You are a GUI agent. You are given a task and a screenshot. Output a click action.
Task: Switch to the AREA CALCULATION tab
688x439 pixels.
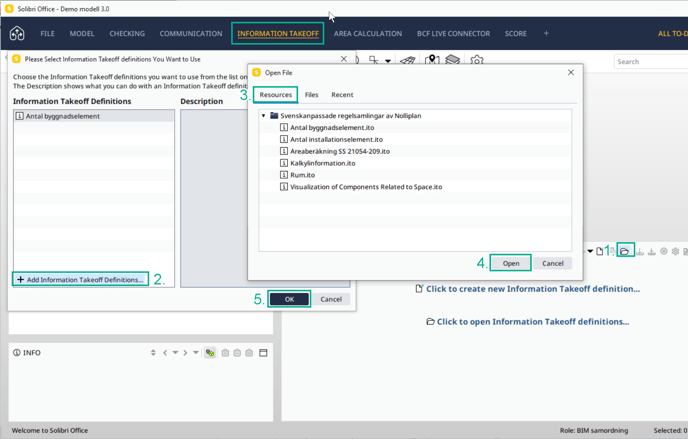(x=368, y=33)
